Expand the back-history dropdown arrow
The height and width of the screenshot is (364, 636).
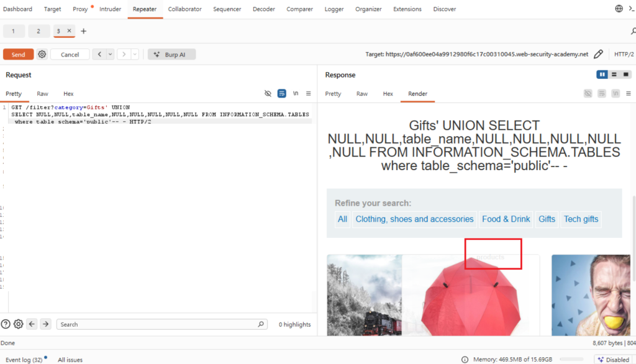pos(110,54)
